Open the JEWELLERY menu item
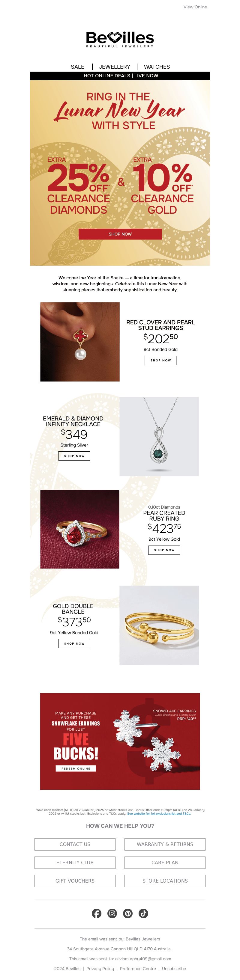 pos(115,67)
